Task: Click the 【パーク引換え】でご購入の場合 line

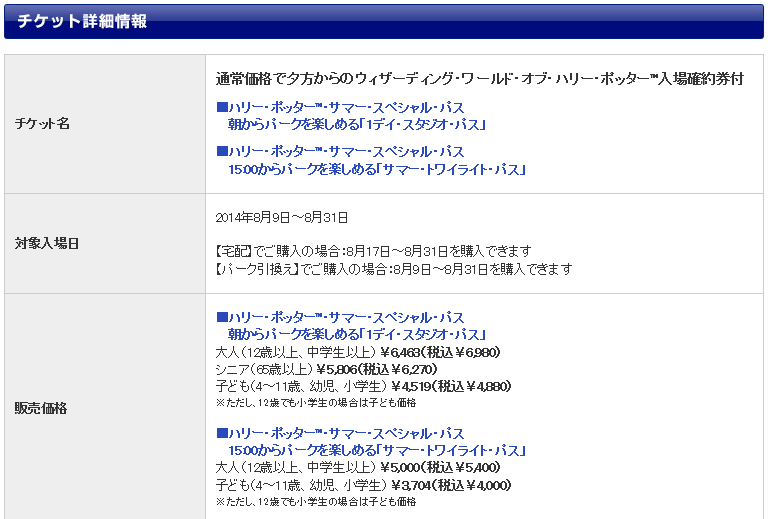Action: point(394,269)
